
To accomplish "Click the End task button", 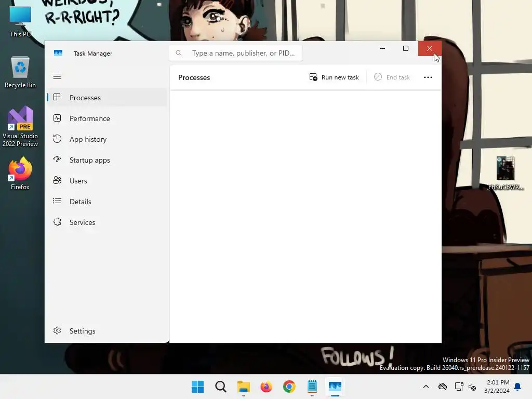I will pos(392,77).
